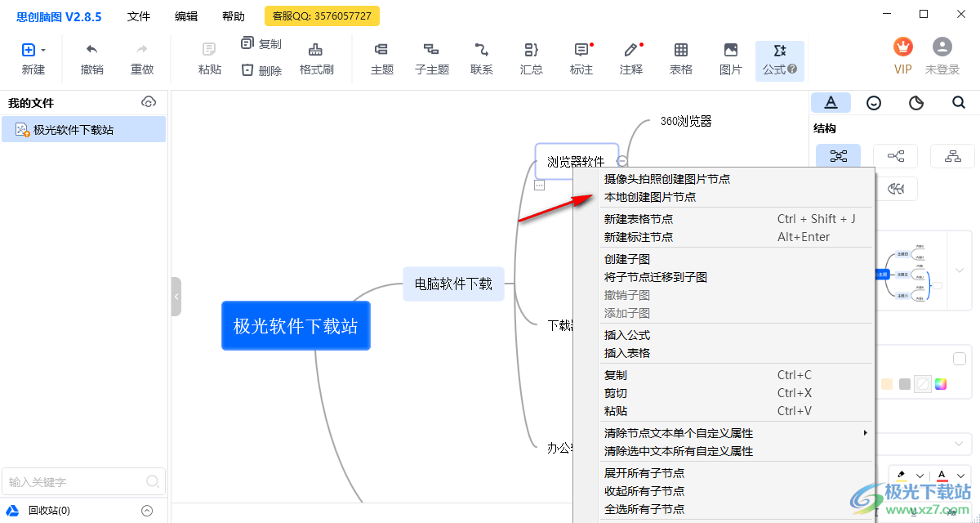Add a 联系 relationship line
Image resolution: width=980 pixels, height=523 pixels.
point(482,60)
